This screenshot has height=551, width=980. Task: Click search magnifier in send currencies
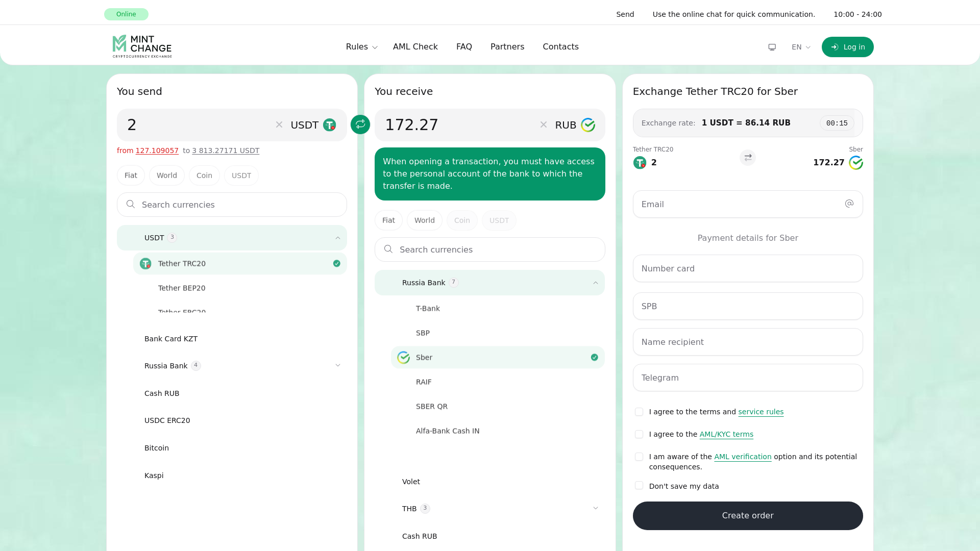coord(131,204)
